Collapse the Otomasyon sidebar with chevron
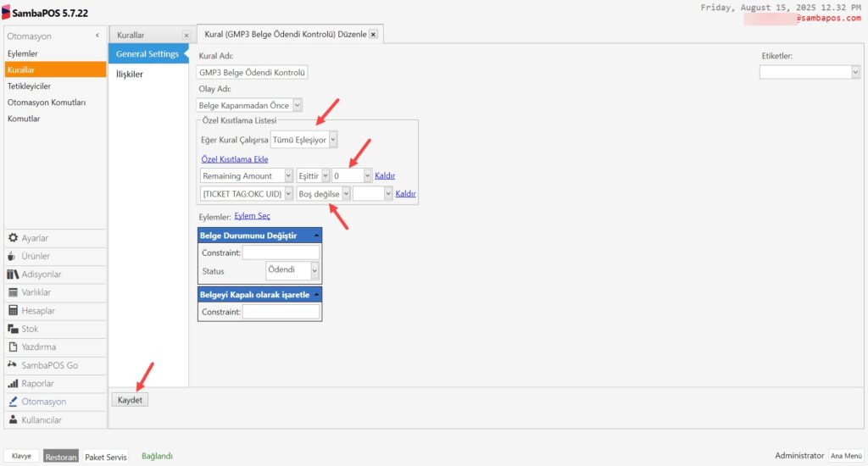 click(97, 36)
